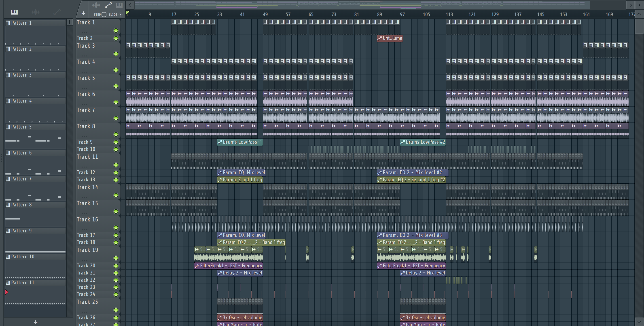644x326 pixels.
Task: Click the red play marker under Pattern 11
Action: pos(6,292)
